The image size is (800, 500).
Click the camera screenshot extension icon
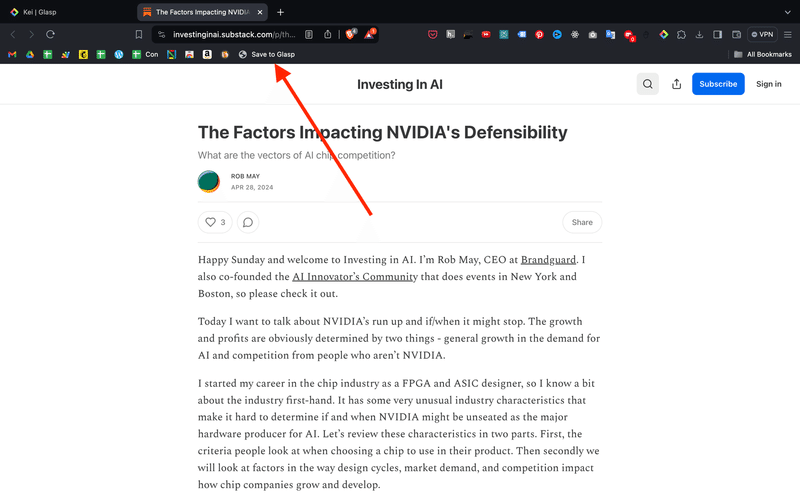(x=592, y=34)
